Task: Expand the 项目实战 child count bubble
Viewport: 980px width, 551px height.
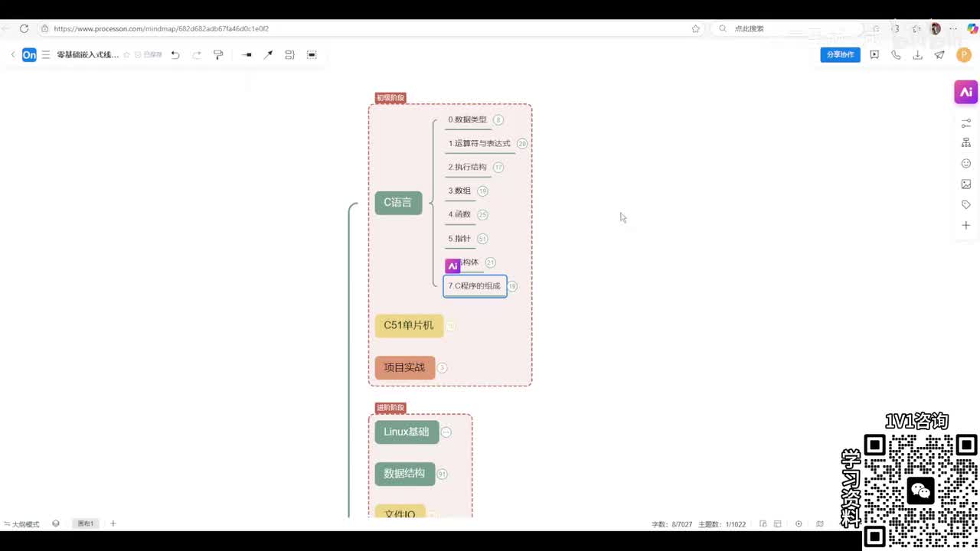Action: click(x=442, y=368)
